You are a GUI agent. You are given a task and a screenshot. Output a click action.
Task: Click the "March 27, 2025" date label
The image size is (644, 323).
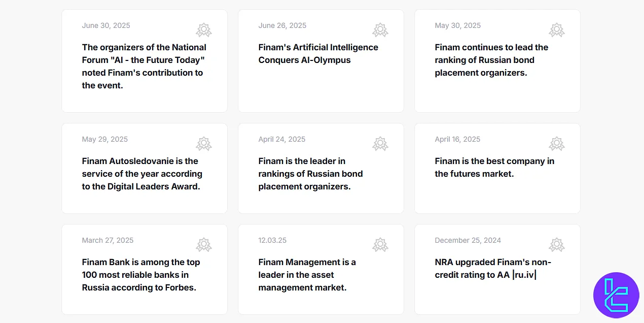coord(108,240)
